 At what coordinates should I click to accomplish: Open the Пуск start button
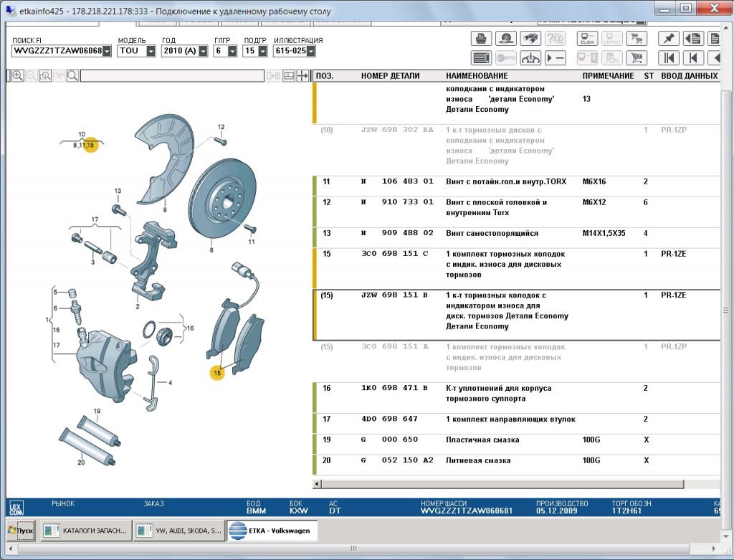coord(21,531)
